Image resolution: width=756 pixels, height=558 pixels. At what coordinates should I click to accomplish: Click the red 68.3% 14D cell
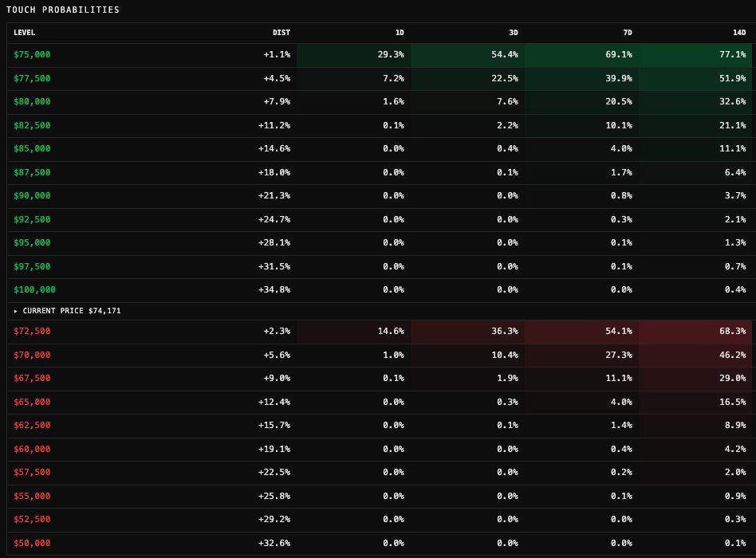(731, 331)
